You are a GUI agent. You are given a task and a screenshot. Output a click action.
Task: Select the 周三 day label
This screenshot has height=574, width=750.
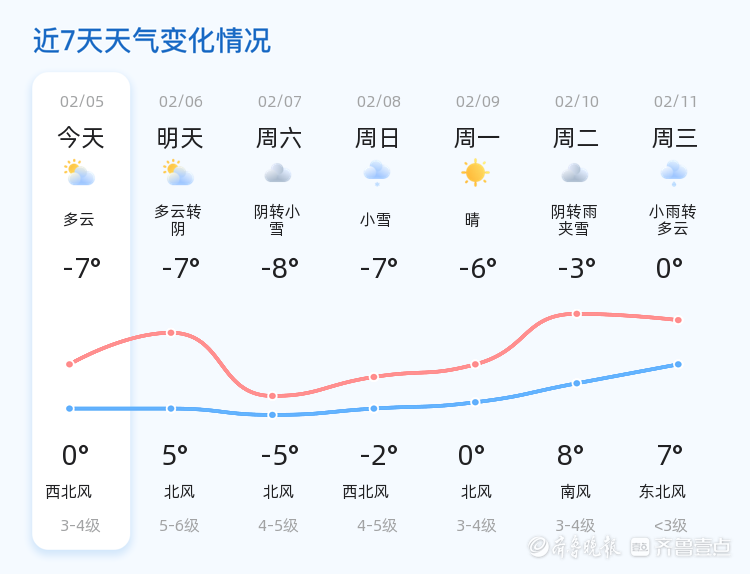[675, 138]
